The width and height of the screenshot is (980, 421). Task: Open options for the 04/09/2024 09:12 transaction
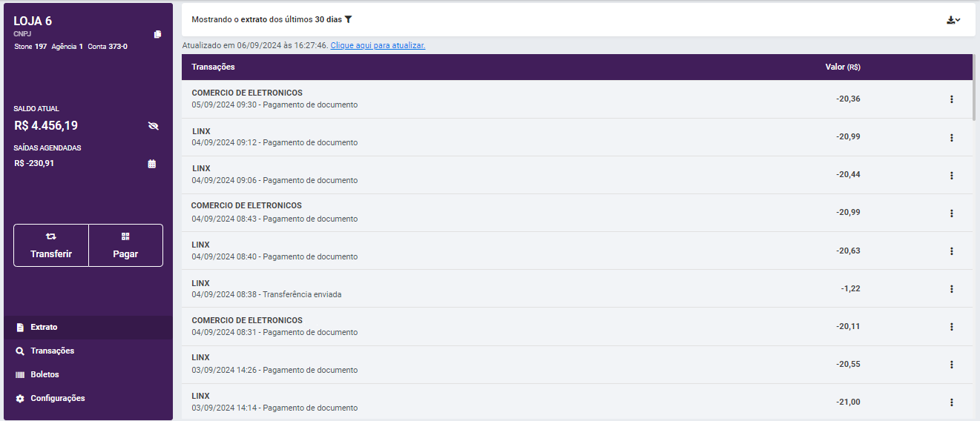[952, 137]
